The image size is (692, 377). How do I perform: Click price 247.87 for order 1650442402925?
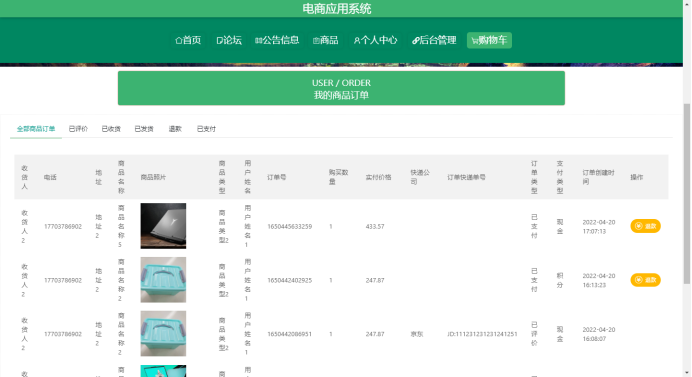tap(375, 280)
